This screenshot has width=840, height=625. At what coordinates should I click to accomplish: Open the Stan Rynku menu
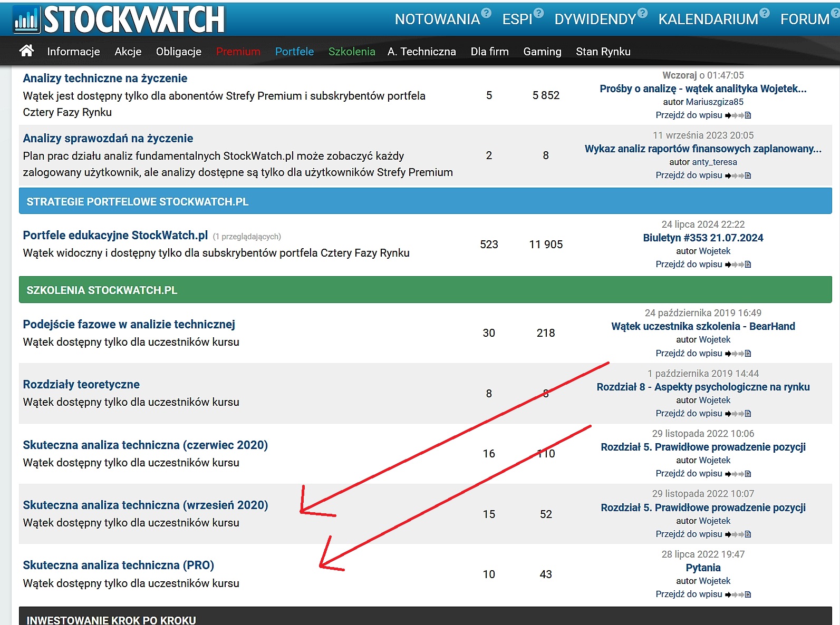click(x=603, y=52)
